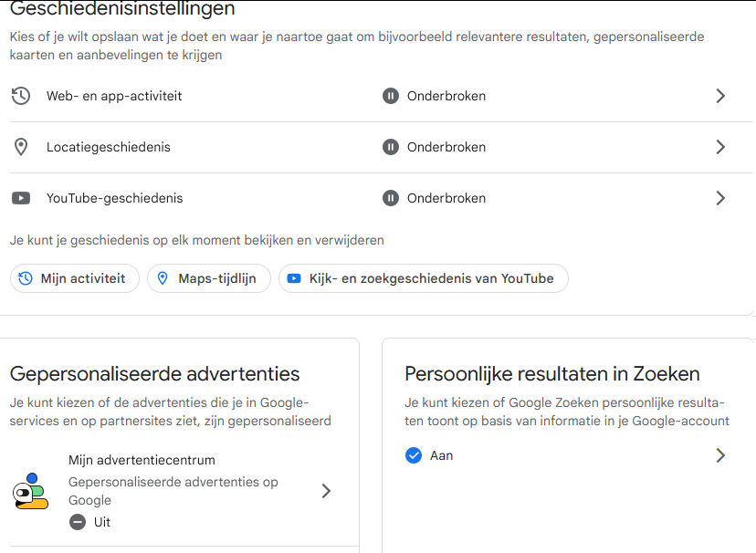The width and height of the screenshot is (756, 553).
Task: Open the Maps-tijdlijn chip button
Action: (209, 278)
